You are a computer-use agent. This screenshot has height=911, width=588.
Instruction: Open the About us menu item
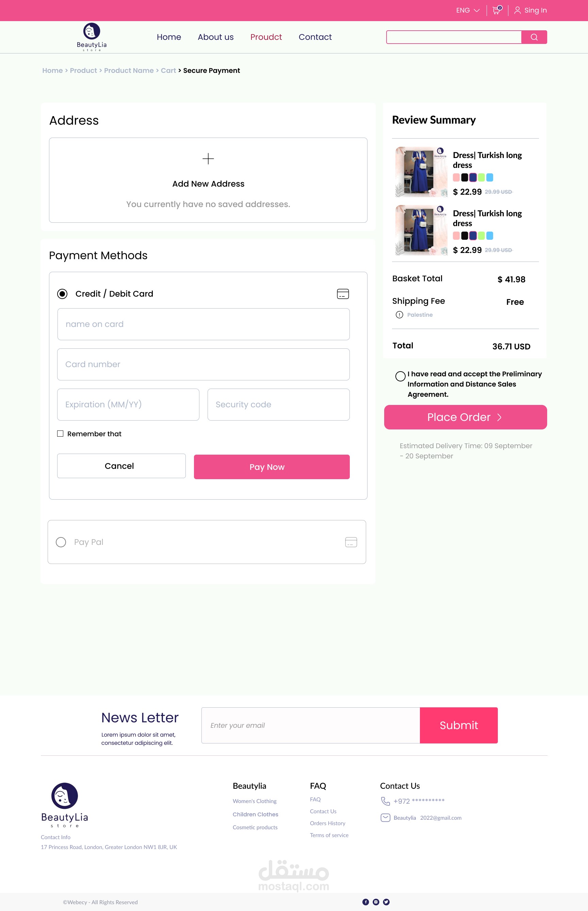(215, 37)
